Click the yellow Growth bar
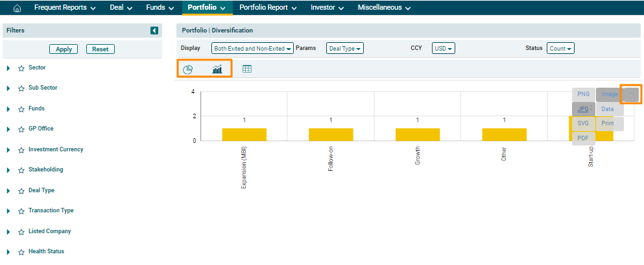This screenshot has height=265, width=644. (x=417, y=134)
